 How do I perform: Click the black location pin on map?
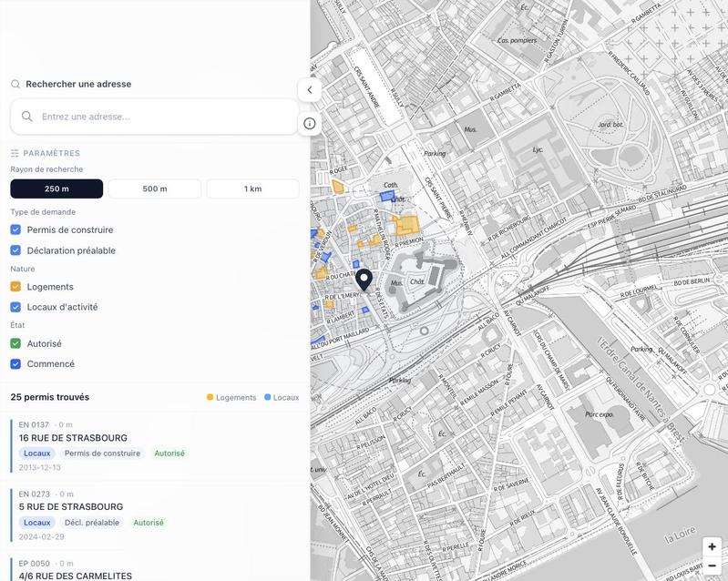[x=364, y=280]
